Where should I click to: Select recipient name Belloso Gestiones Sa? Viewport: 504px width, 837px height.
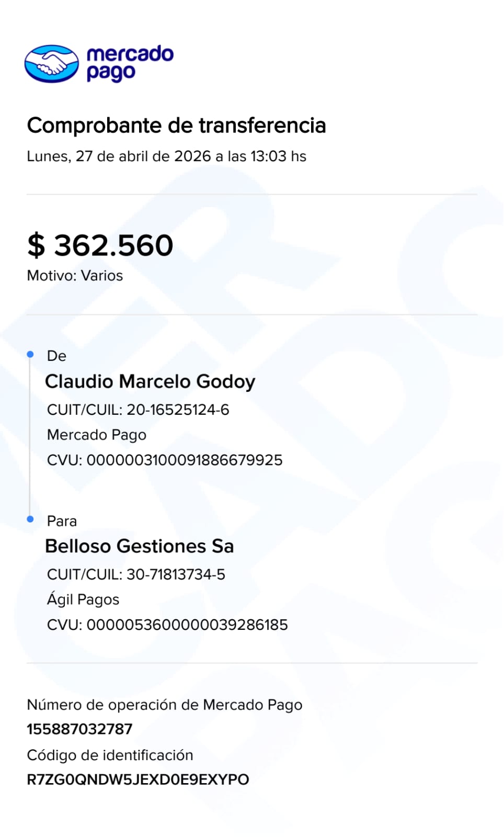pyautogui.click(x=140, y=546)
